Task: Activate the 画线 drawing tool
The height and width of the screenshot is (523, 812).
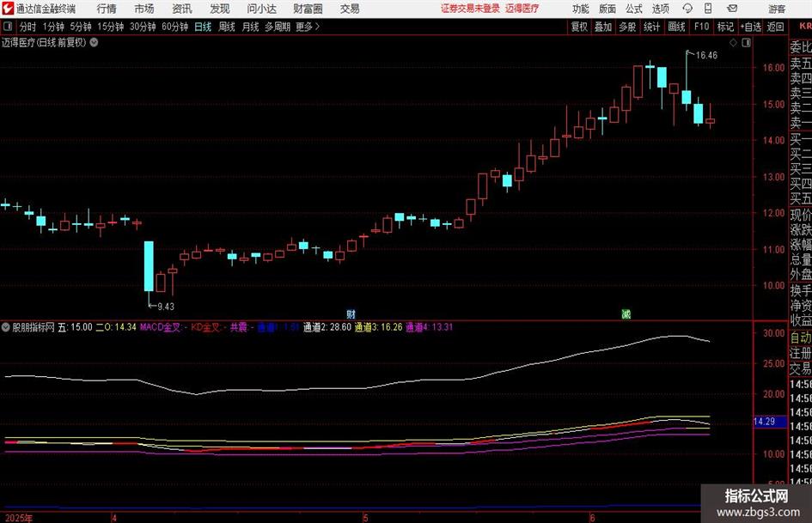Action: click(676, 27)
